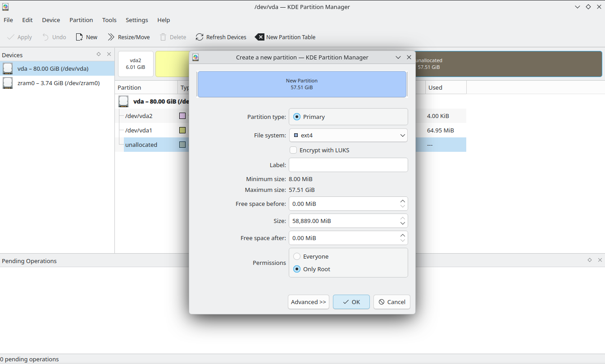Screen dimensions: 605x364
Task: Click the unallocated row color swatch
Action: (182, 145)
